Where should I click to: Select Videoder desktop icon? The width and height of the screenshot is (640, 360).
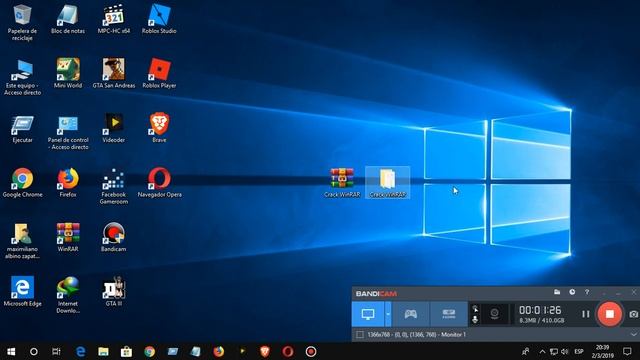[x=113, y=129]
